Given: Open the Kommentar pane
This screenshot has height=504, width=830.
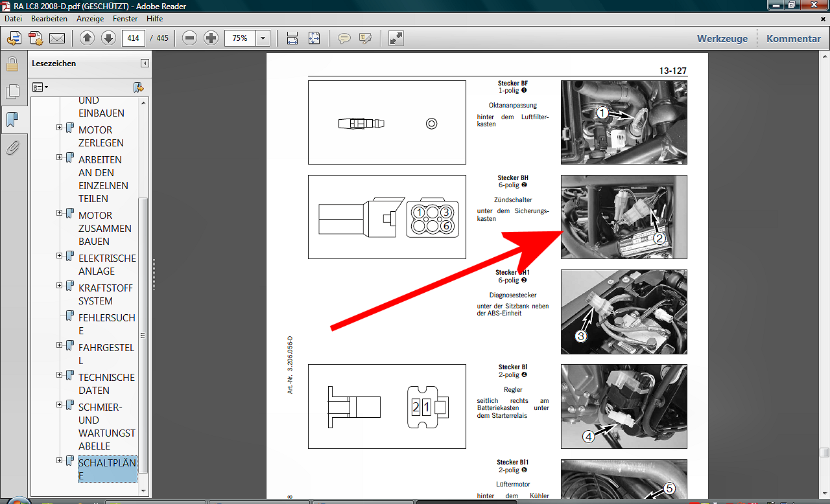Looking at the screenshot, I should point(793,38).
